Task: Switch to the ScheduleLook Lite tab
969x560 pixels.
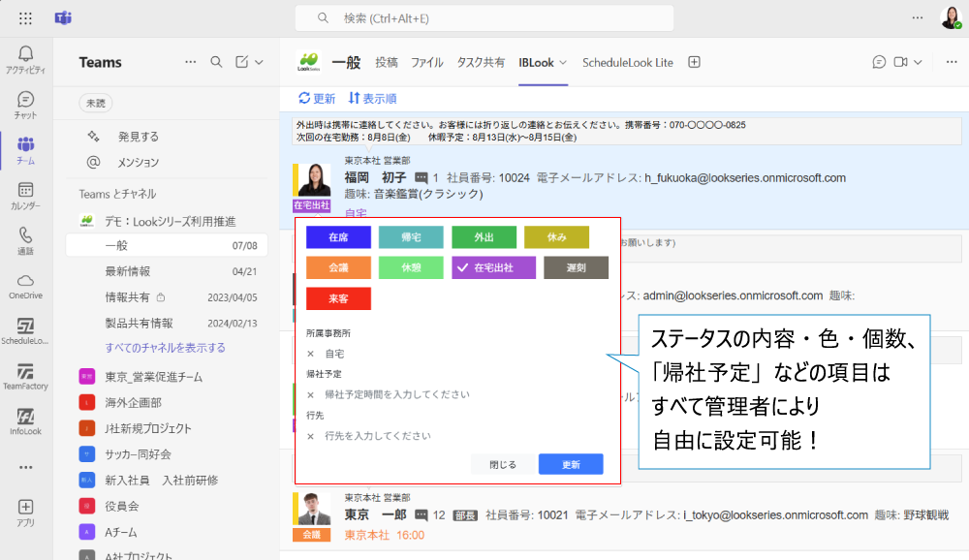Action: [627, 62]
